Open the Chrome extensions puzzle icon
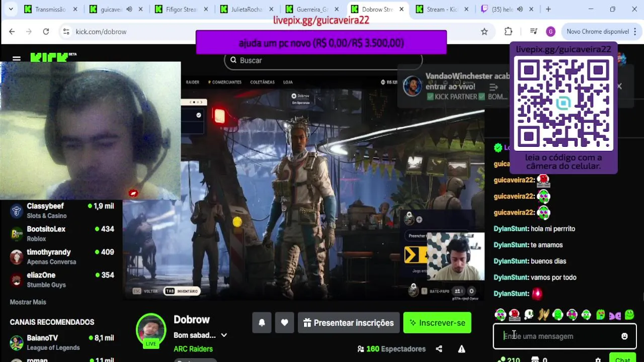 coord(508,31)
